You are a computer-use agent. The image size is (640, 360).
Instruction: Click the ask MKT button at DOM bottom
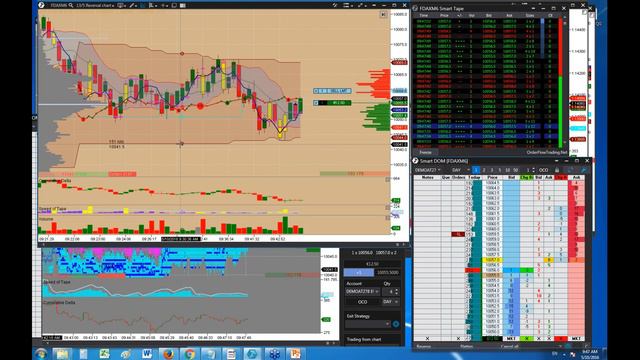tap(576, 339)
